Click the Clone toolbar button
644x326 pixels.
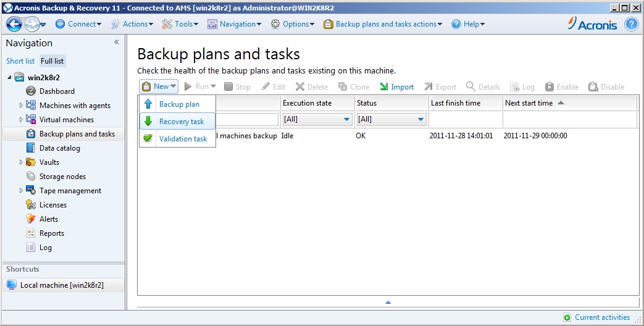(354, 86)
